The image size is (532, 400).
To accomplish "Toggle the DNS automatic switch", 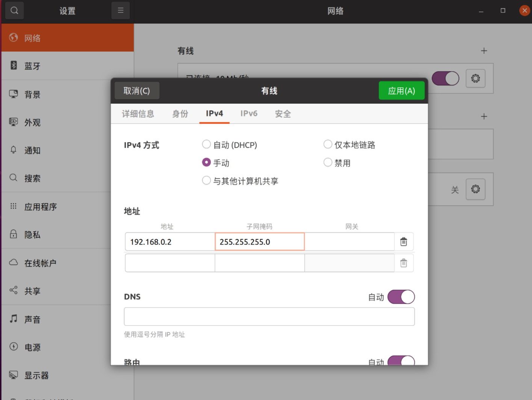I will [401, 297].
